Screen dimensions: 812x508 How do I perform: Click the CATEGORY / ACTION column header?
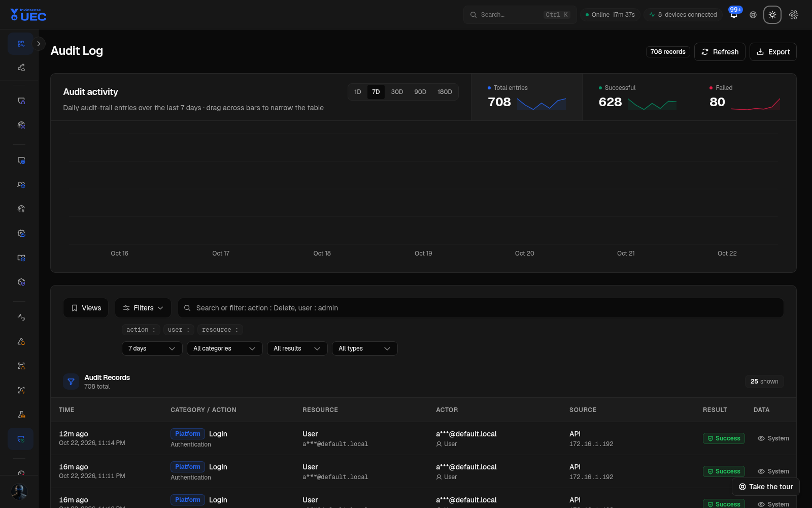[204, 410]
